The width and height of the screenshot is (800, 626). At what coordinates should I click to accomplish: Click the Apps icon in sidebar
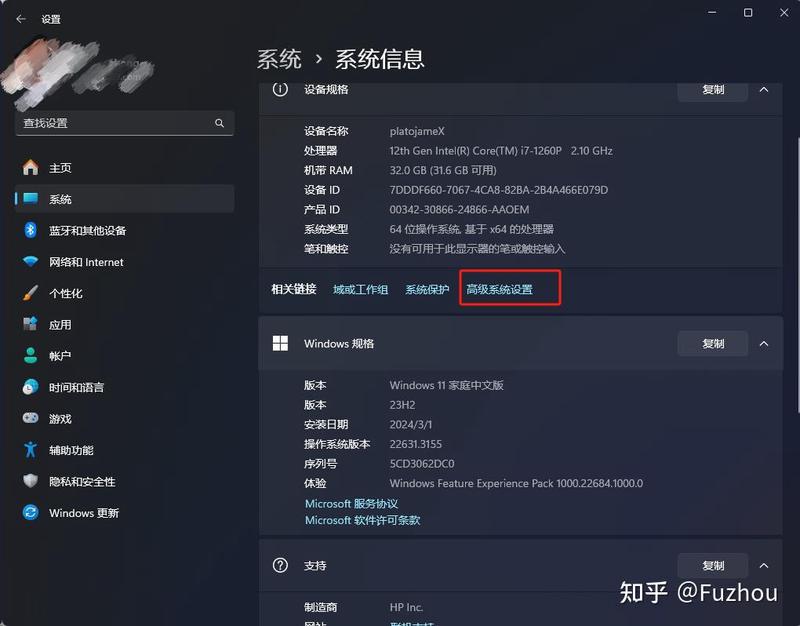coord(31,324)
